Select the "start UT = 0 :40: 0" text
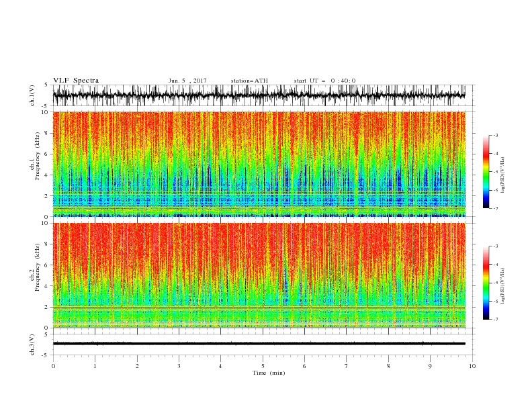Viewport: 532px width, 411px height. click(x=324, y=81)
